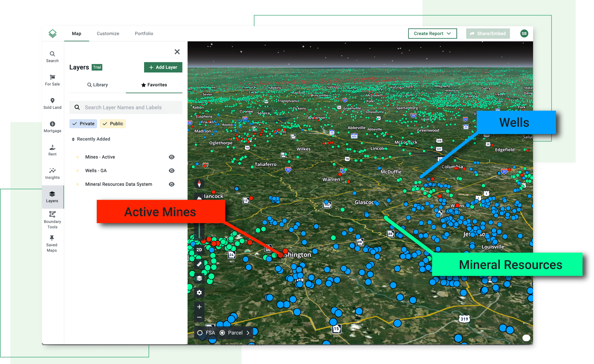Open the Mortgage sidebar tool
The height and width of the screenshot is (364, 594).
tap(52, 127)
